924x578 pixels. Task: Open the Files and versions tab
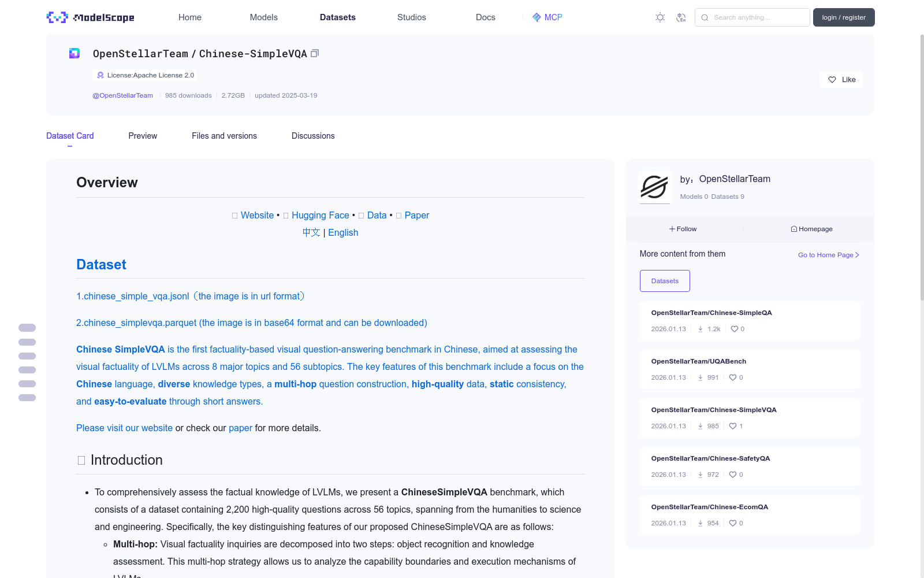click(x=224, y=136)
